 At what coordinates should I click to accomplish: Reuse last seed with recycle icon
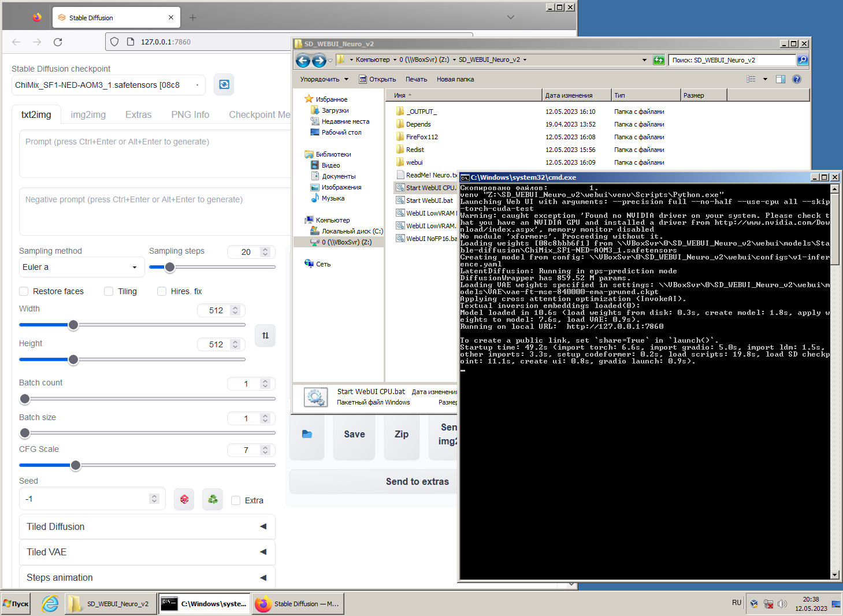coord(213,499)
